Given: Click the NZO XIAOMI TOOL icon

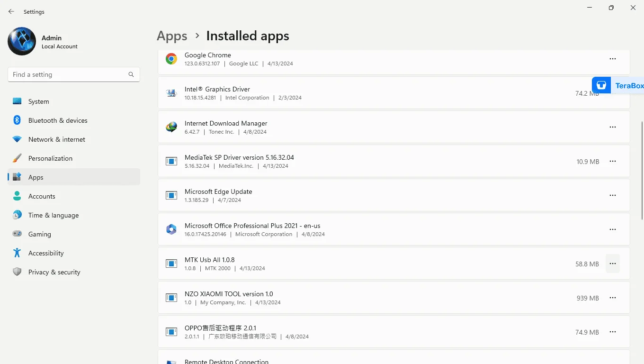Looking at the screenshot, I should 171,298.
